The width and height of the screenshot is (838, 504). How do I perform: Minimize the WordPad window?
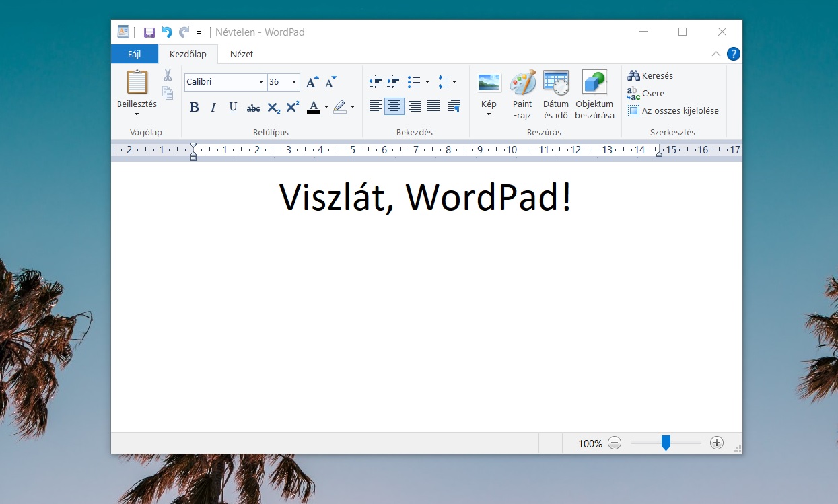click(x=643, y=32)
